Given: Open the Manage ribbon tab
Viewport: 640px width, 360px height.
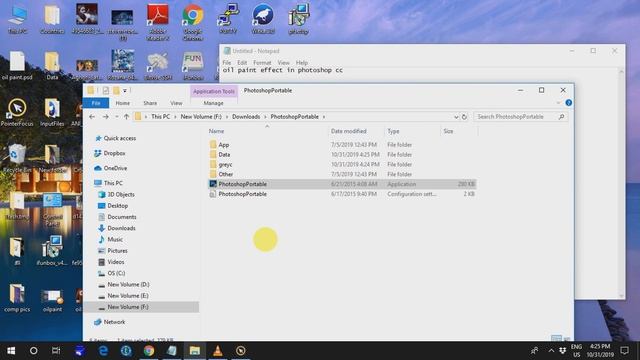Looking at the screenshot, I should tap(213, 103).
